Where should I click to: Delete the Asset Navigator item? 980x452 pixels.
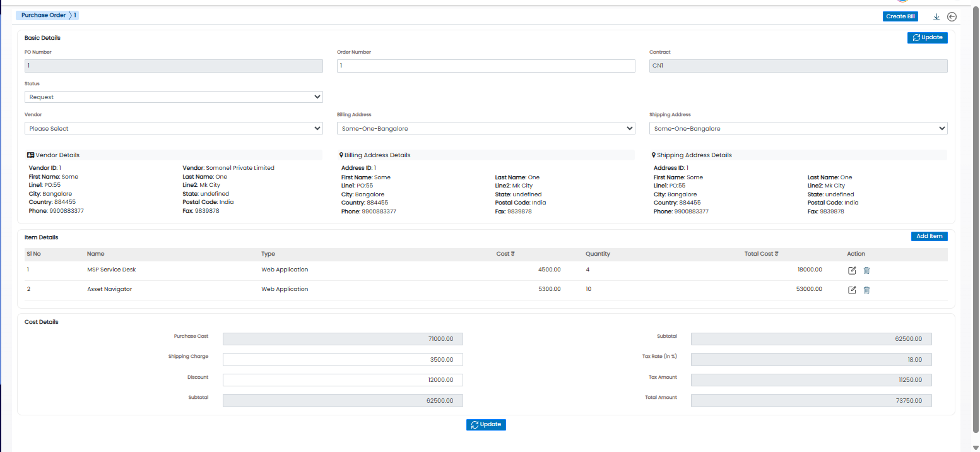point(866,290)
